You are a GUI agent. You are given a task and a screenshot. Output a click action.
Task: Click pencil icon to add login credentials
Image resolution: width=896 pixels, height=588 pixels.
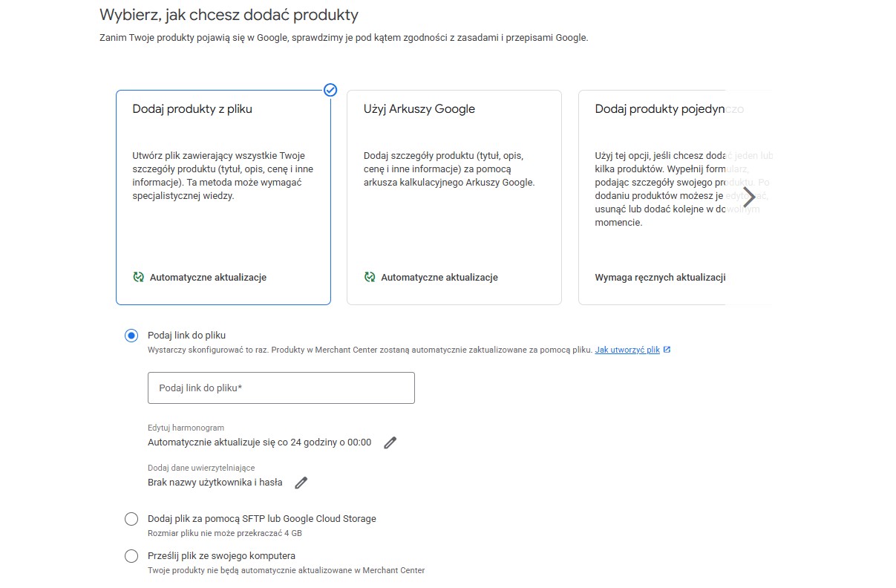pyautogui.click(x=301, y=483)
